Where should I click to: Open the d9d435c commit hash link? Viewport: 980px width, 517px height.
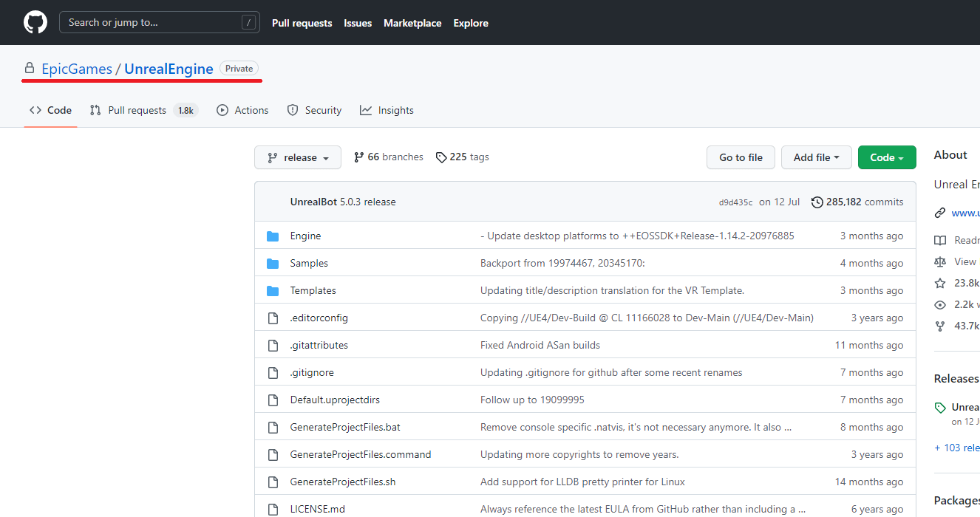click(735, 202)
